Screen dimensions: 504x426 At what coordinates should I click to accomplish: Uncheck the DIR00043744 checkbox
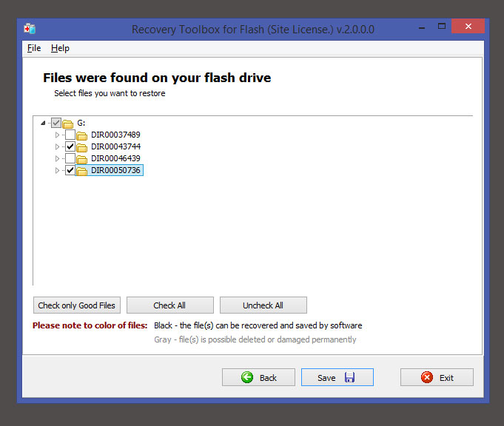pos(70,146)
